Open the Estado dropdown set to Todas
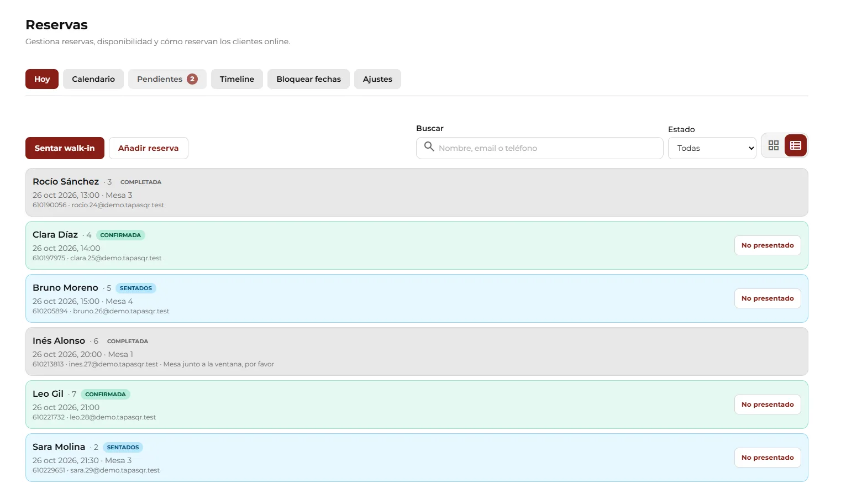Image resolution: width=841 pixels, height=504 pixels. click(x=712, y=148)
